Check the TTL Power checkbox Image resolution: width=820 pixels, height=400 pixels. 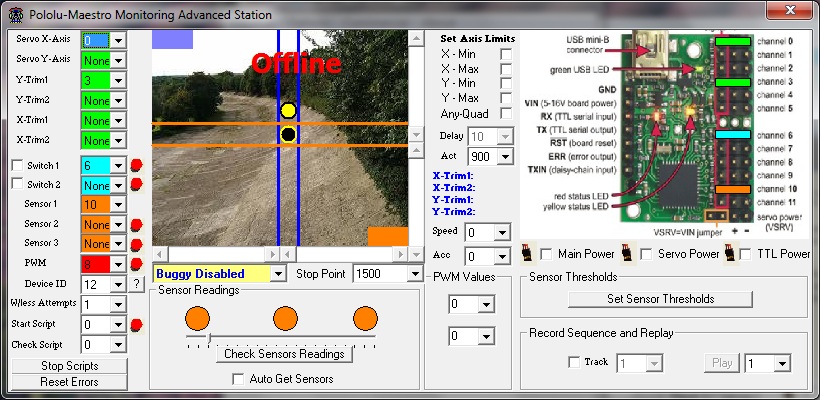pyautogui.click(x=746, y=254)
